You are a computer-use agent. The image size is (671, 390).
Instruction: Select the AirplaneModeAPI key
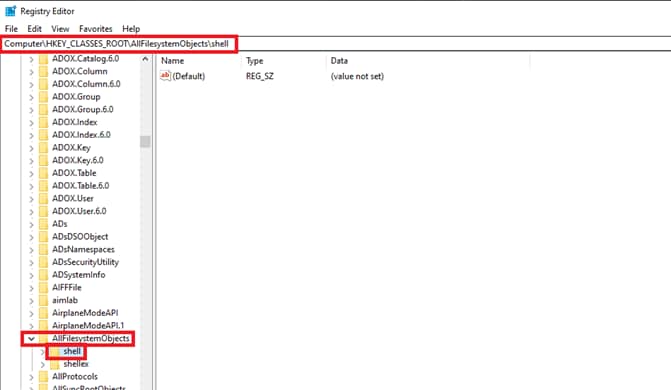pyautogui.click(x=85, y=313)
